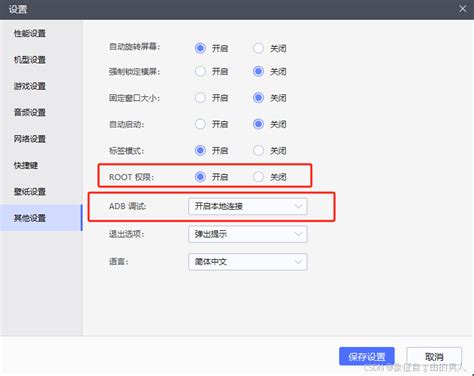Enable 自动启动 with 开启 radio

click(200, 124)
